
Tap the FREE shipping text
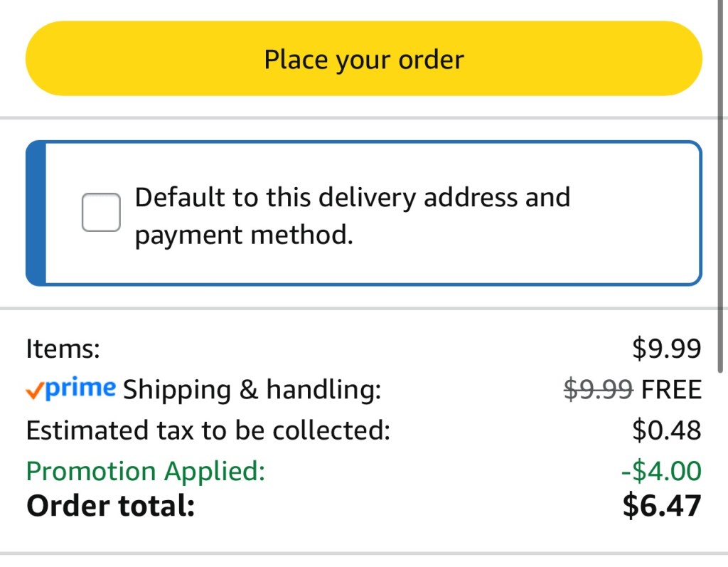tap(671, 390)
